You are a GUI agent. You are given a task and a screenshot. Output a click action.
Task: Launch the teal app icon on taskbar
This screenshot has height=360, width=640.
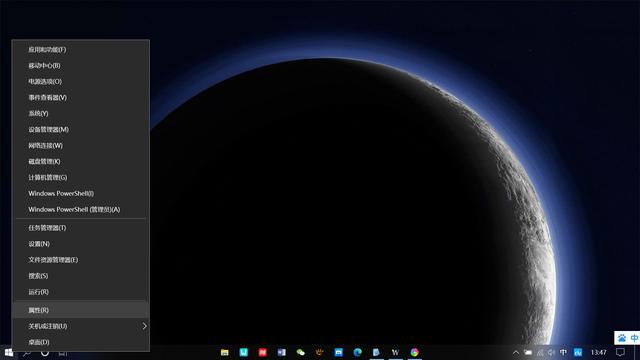244,352
